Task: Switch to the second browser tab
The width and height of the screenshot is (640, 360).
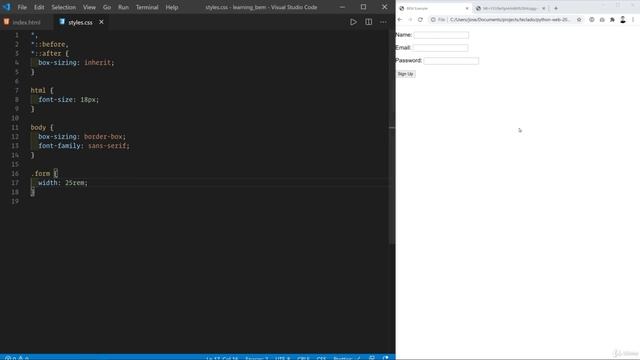Action: (x=509, y=8)
